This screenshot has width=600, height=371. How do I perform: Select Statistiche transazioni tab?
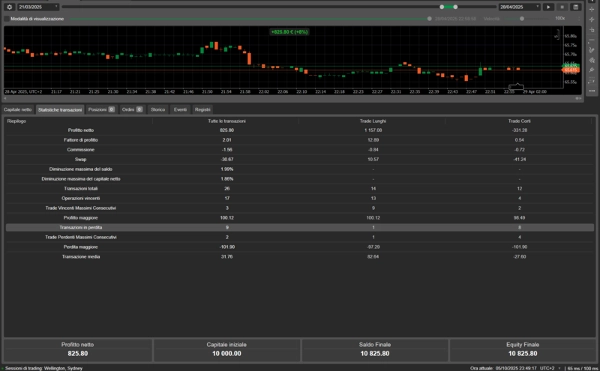click(x=60, y=110)
